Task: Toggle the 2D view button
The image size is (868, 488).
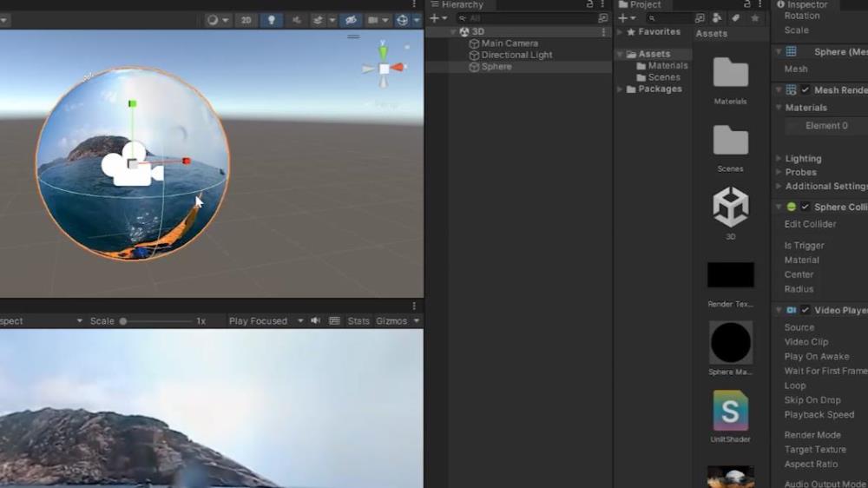Action: (x=246, y=20)
